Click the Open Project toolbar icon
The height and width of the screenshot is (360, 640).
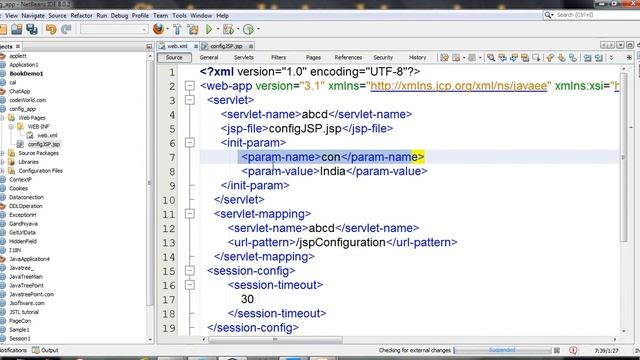pos(17,29)
